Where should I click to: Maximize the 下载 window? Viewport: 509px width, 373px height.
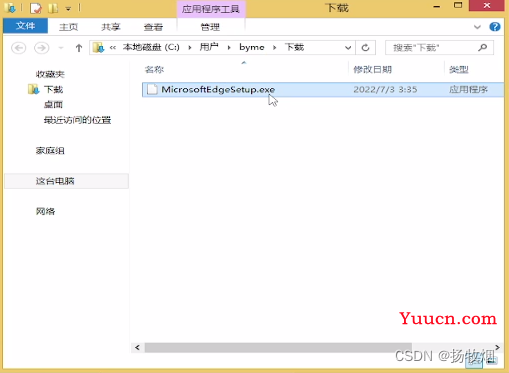(x=458, y=6)
